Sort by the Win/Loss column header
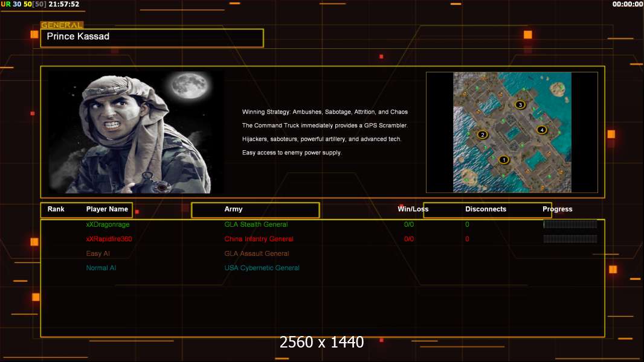Image resolution: width=644 pixels, height=362 pixels. pyautogui.click(x=413, y=209)
